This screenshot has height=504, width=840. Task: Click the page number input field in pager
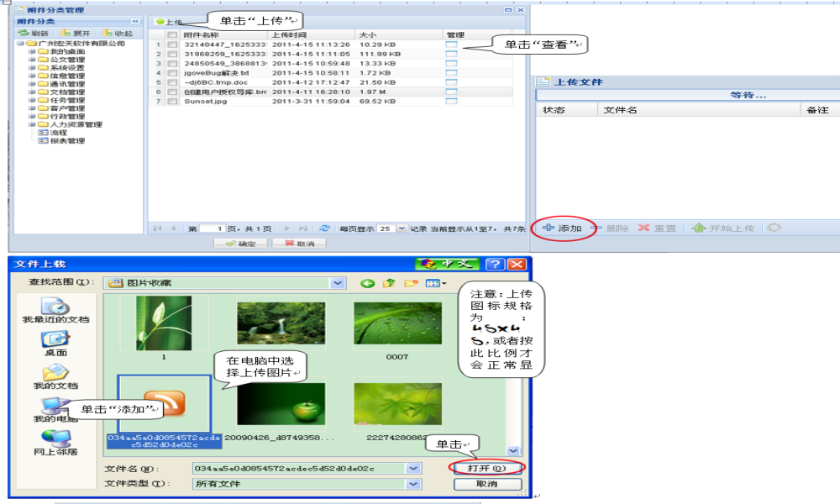[213, 228]
